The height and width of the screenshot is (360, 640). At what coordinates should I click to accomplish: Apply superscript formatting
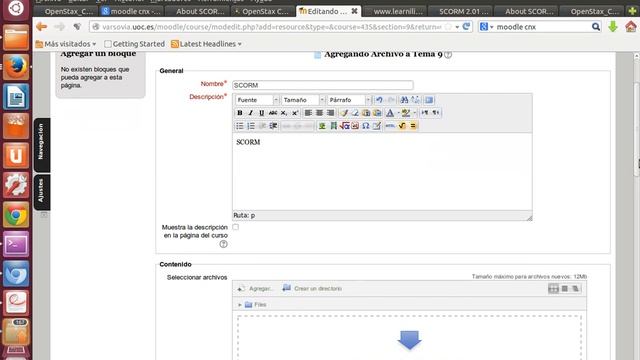point(295,113)
